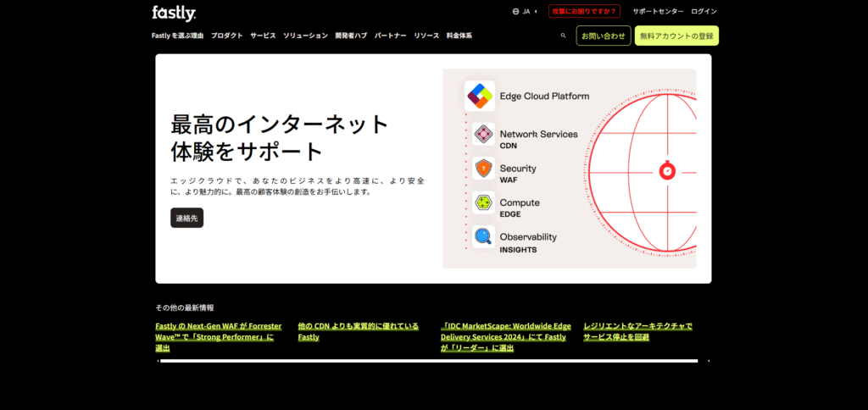868x410 pixels.
Task: Click the Compute EDGE icon
Action: click(x=483, y=202)
